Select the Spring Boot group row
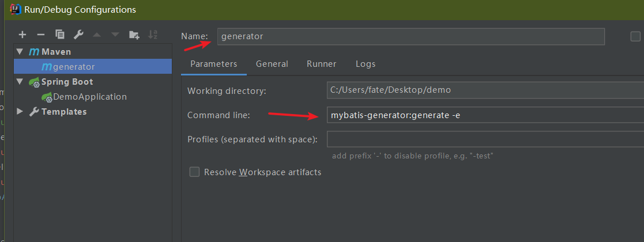Screen dimensions: 644x242 pyautogui.click(x=93, y=82)
